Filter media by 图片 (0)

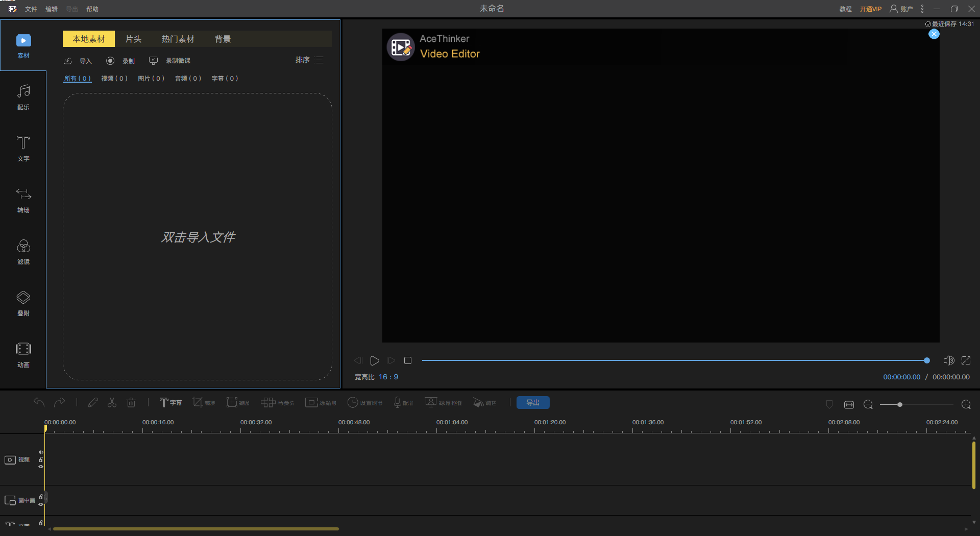pos(151,78)
